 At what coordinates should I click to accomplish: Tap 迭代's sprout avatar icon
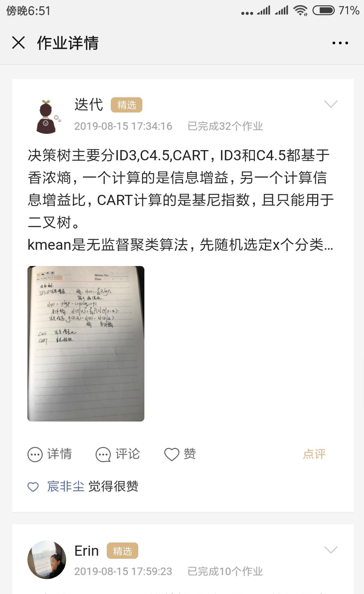pos(47,117)
